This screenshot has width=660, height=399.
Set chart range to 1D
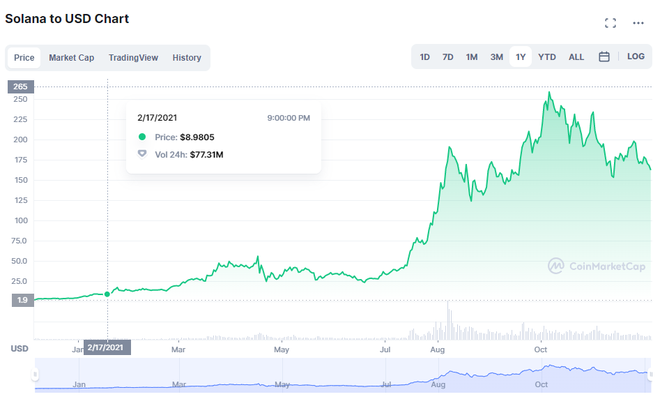point(425,57)
